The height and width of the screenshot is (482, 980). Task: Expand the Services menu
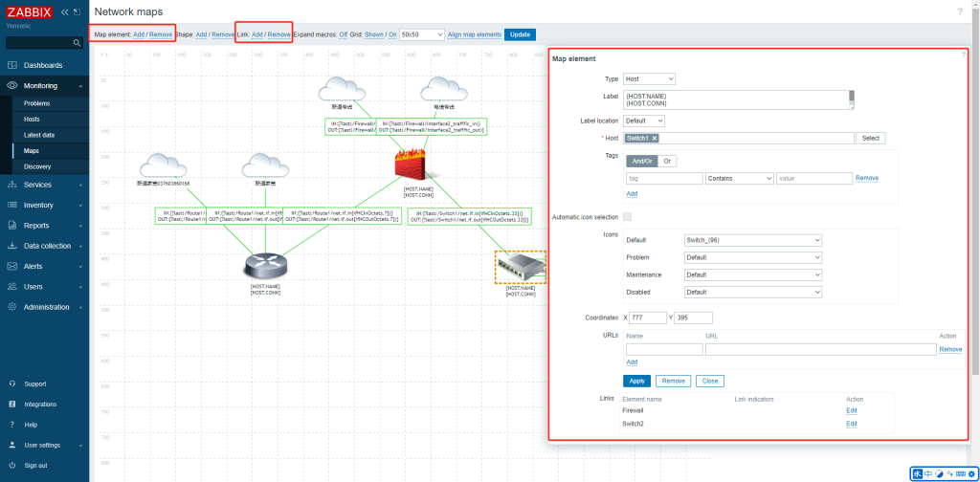(44, 185)
